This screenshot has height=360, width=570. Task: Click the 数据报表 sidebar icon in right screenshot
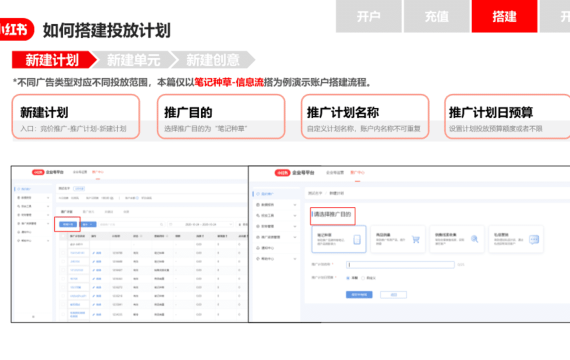258,205
